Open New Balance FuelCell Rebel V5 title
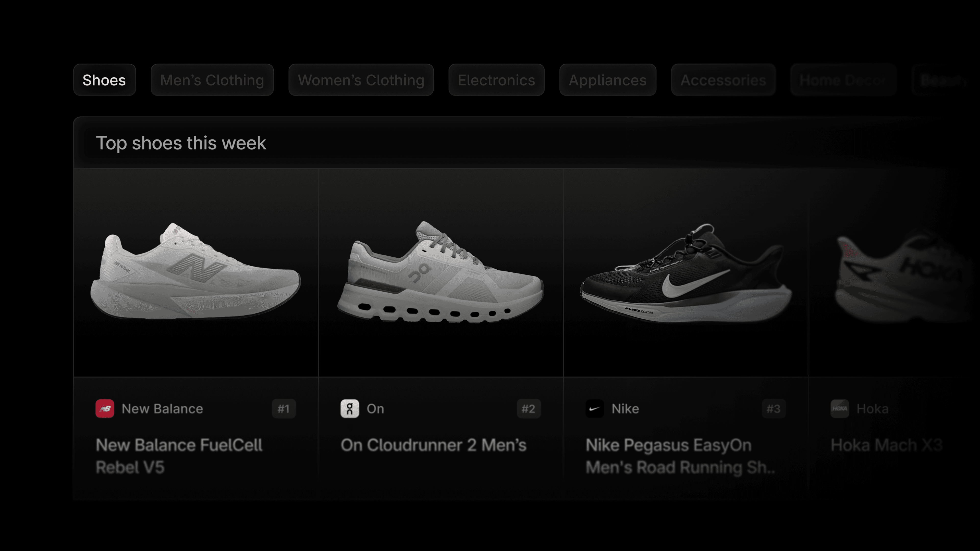The image size is (980, 551). (179, 456)
